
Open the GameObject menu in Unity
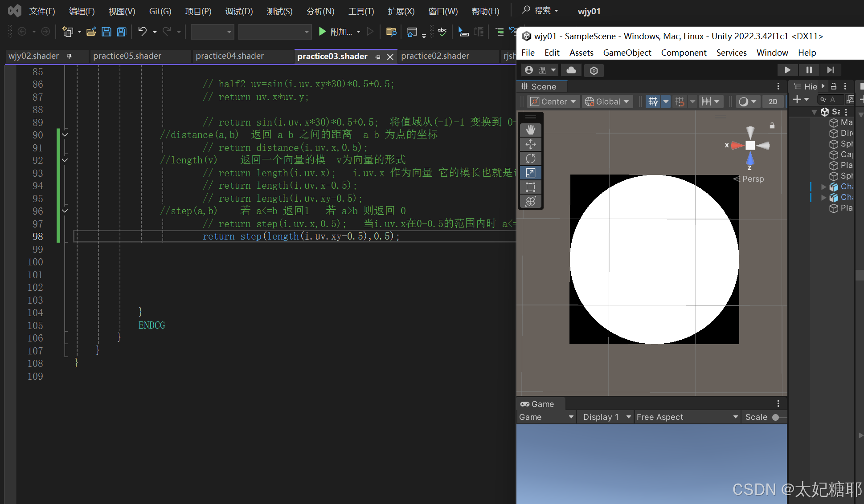click(x=627, y=53)
